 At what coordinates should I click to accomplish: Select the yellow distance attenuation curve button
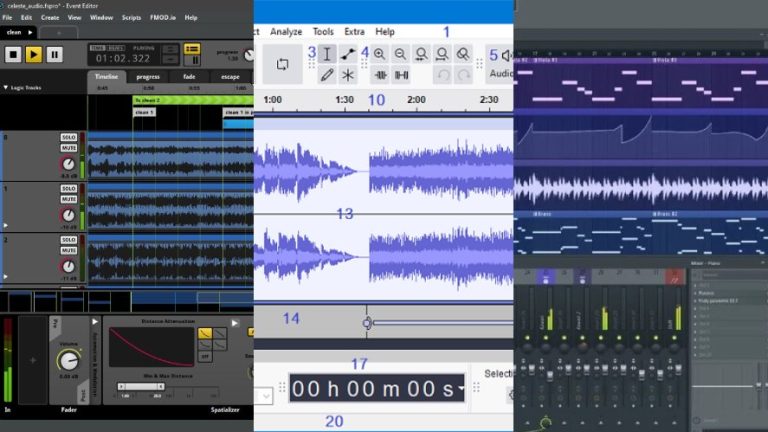point(205,334)
